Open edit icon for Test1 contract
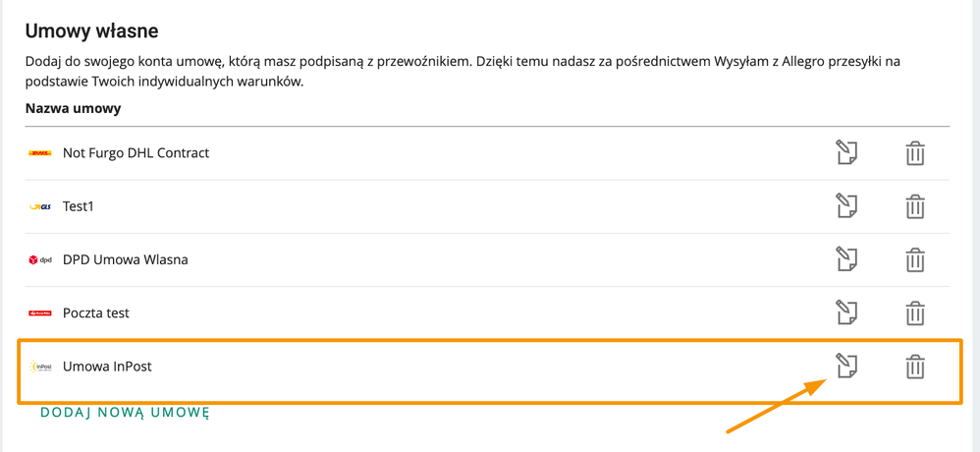This screenshot has height=452, width=980. click(846, 205)
